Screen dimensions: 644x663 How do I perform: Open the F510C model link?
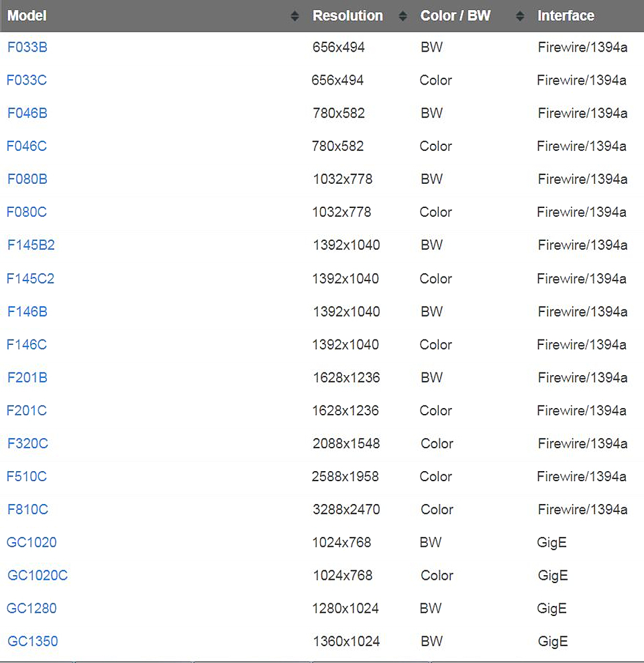click(27, 476)
